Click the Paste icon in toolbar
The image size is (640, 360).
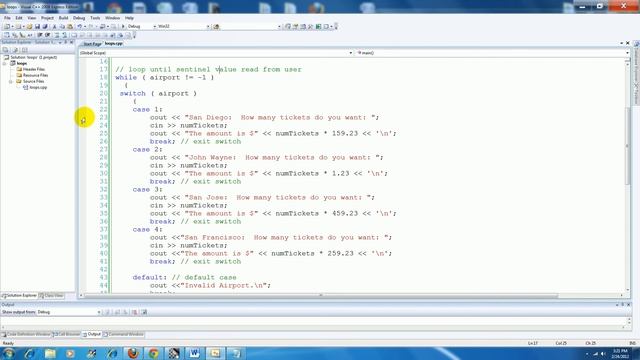tap(70, 27)
